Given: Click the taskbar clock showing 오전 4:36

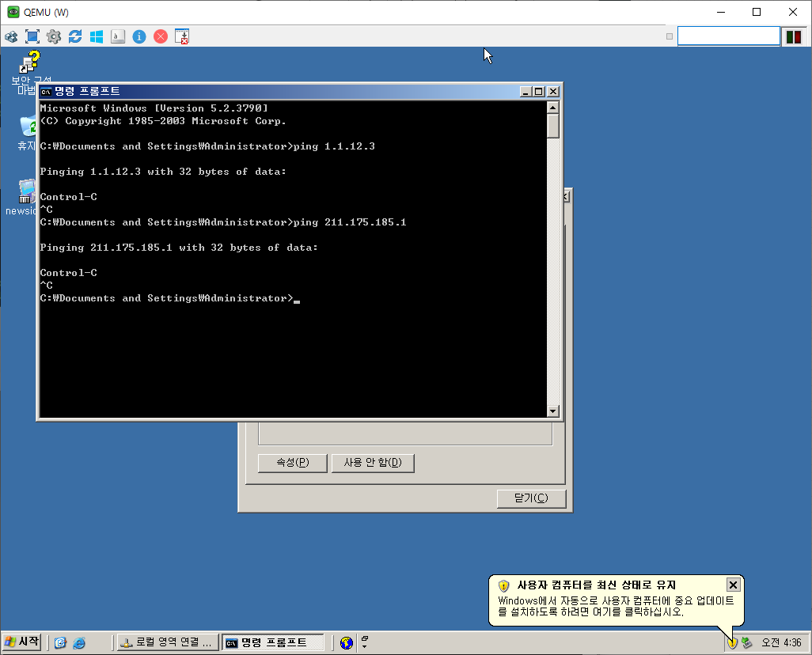Looking at the screenshot, I should [781, 643].
